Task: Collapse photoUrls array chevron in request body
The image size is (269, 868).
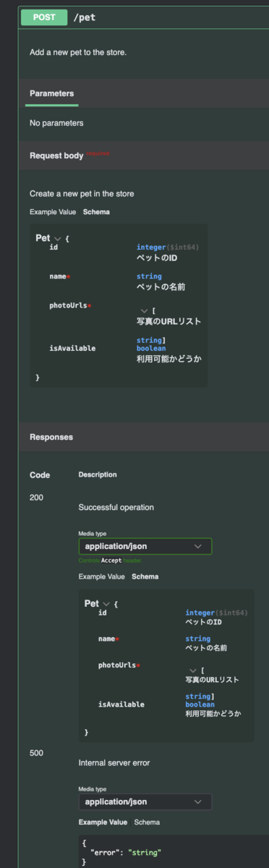Action: 144,311
